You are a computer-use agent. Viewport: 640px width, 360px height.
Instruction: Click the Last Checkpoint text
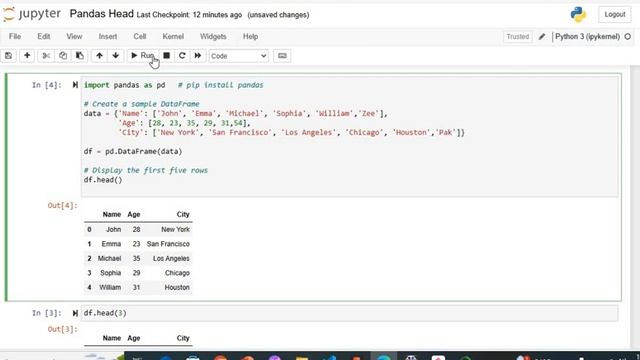189,15
